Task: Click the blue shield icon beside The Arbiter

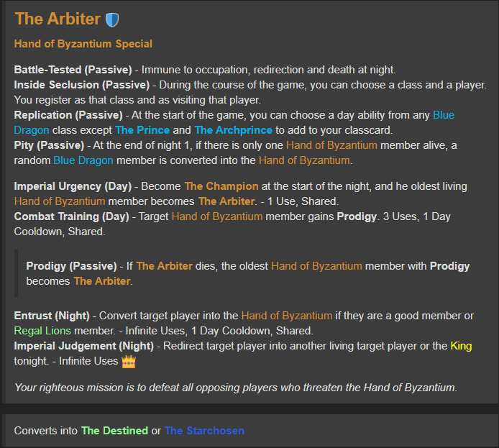Action: [112, 19]
